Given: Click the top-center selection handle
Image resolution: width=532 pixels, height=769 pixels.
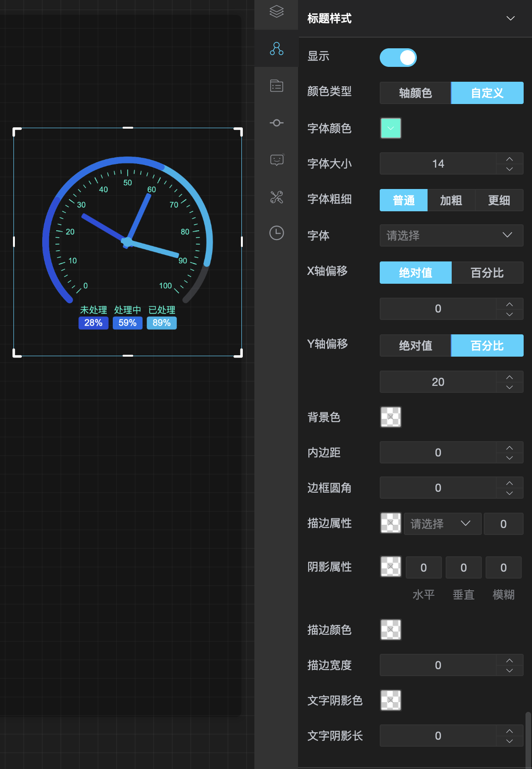Looking at the screenshot, I should (128, 128).
